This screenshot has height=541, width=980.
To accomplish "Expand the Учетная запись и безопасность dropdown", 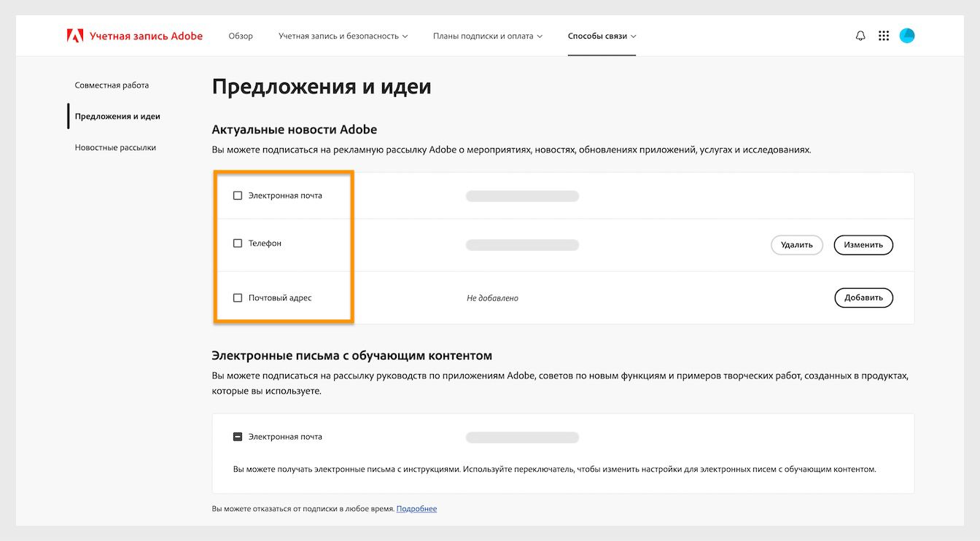I will click(342, 34).
